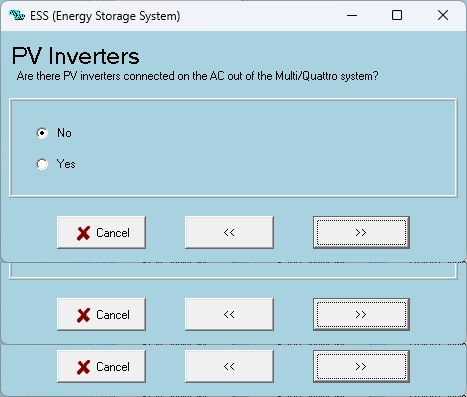Image resolution: width=467 pixels, height=397 pixels.
Task: Minimize the ESS window
Action: click(352, 15)
